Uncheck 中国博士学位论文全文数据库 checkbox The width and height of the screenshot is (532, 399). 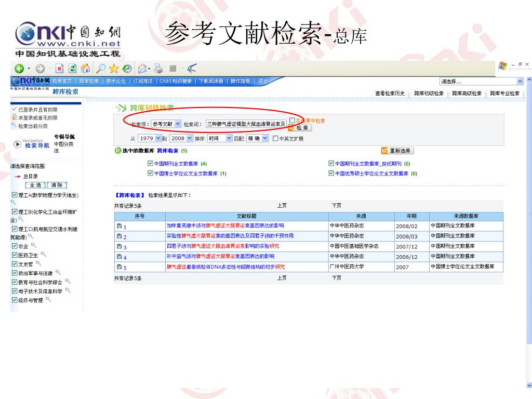click(150, 173)
